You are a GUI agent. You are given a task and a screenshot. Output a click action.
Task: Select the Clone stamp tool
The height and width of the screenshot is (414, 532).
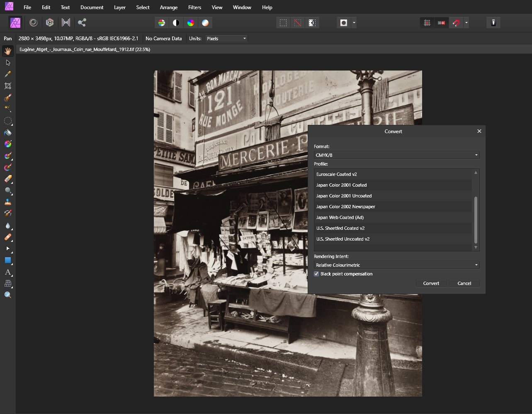(7, 202)
